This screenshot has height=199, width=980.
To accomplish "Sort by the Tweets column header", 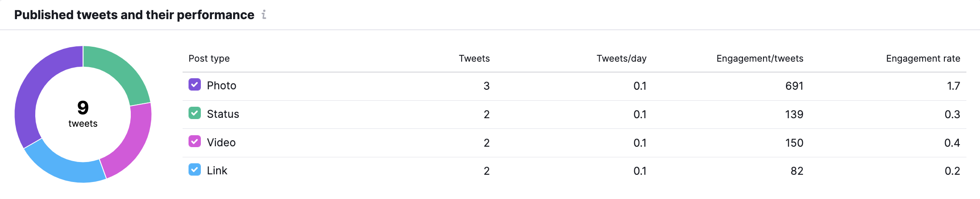I will tap(474, 58).
